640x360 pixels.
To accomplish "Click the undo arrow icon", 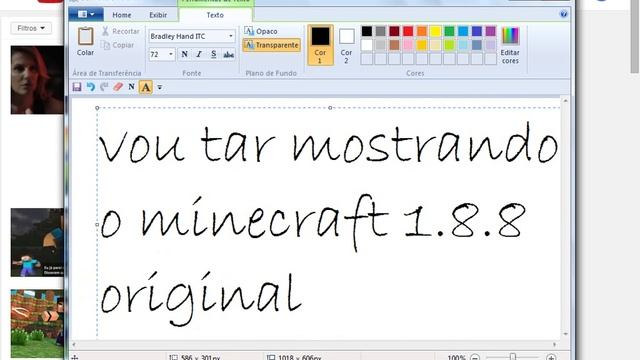I will pyautogui.click(x=91, y=87).
